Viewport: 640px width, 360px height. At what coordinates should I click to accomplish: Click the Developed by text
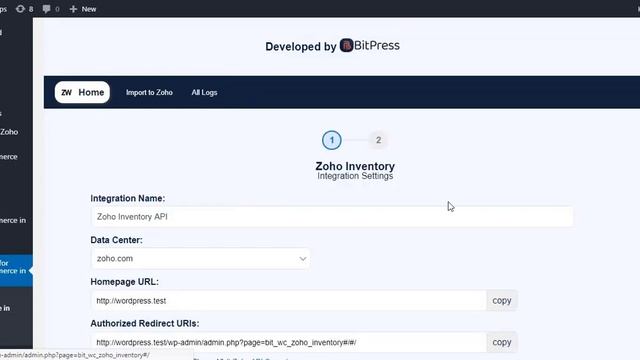click(301, 47)
